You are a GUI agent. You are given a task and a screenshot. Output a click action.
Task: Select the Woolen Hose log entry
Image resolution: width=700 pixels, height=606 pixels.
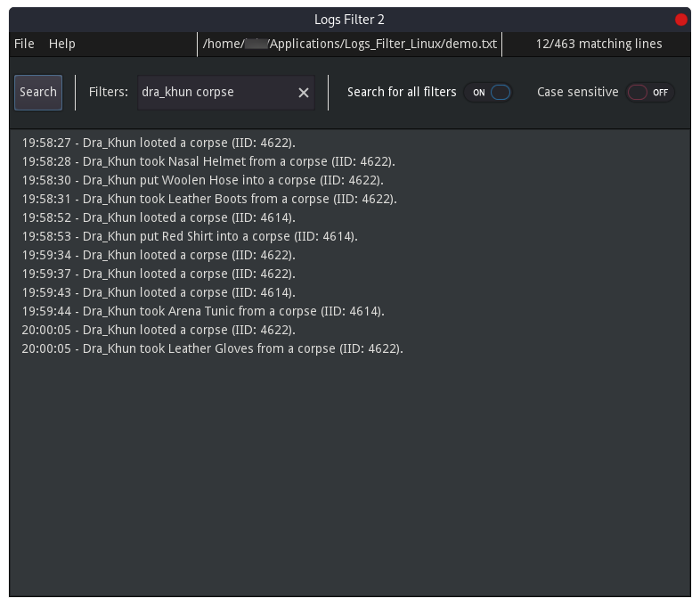click(203, 180)
